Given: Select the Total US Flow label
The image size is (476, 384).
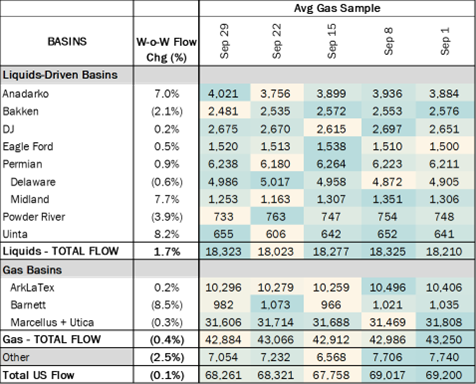Looking at the screenshot, I should [38, 375].
